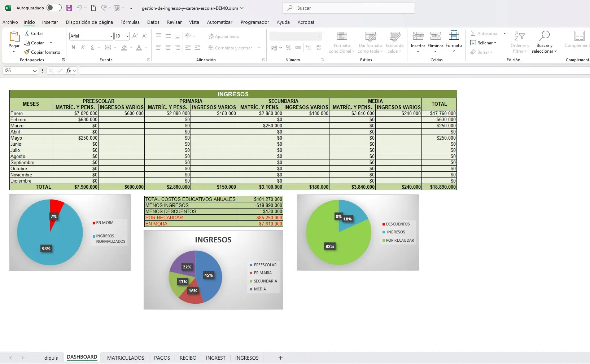Expand the Arial font name dropdown
This screenshot has height=364, width=590.
(111, 36)
